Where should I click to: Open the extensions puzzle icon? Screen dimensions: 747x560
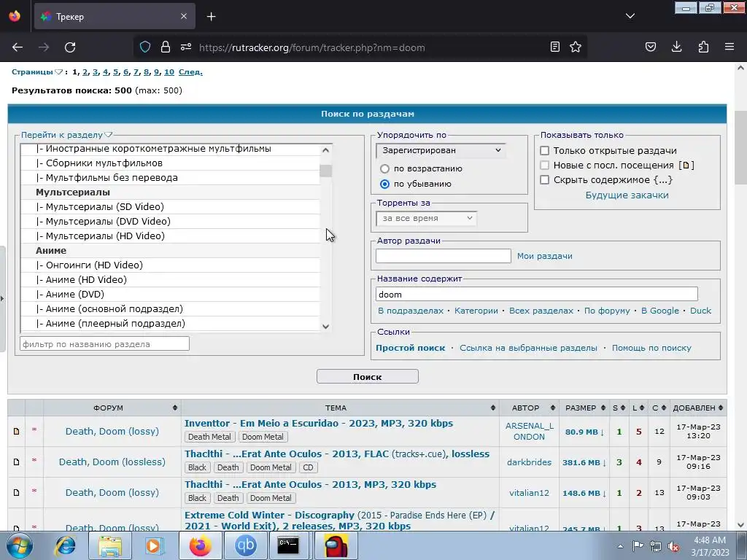(703, 47)
